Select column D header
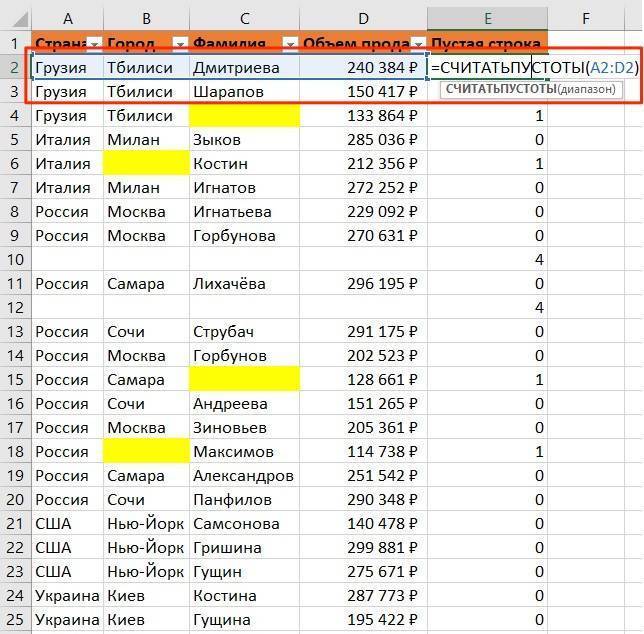Image resolution: width=644 pixels, height=634 pixels. (363, 18)
